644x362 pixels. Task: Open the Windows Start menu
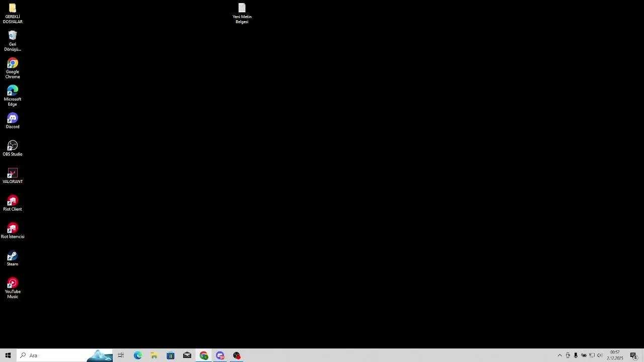point(8,355)
